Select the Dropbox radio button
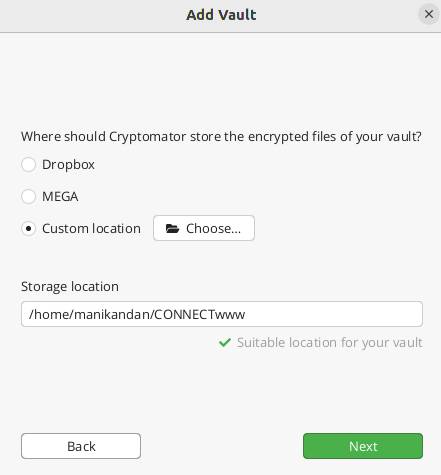 pos(28,165)
